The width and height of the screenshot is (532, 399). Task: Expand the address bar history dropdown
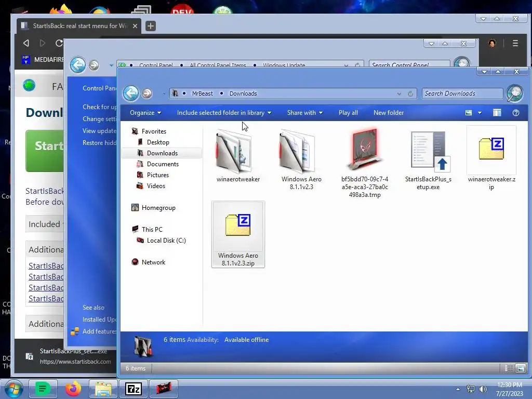pyautogui.click(x=399, y=94)
